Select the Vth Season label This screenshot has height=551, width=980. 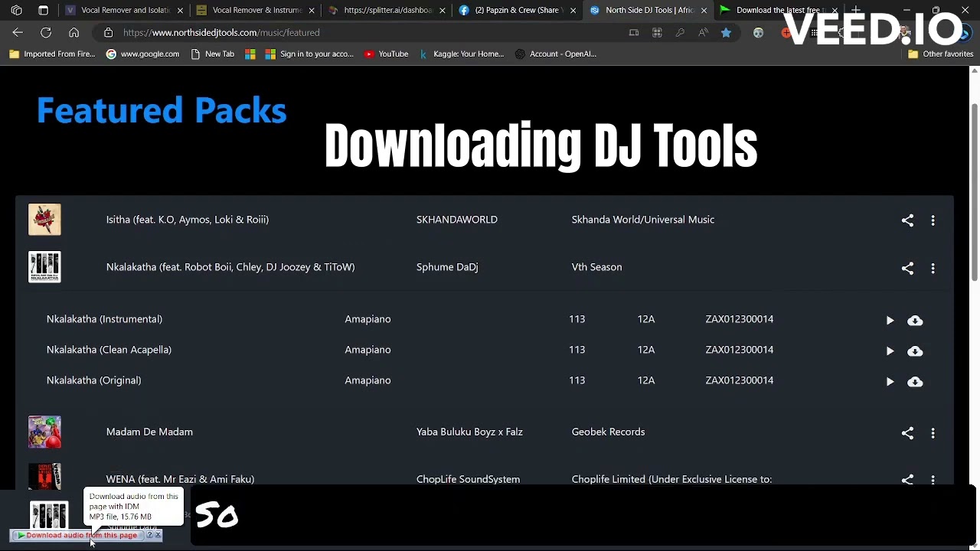(596, 267)
